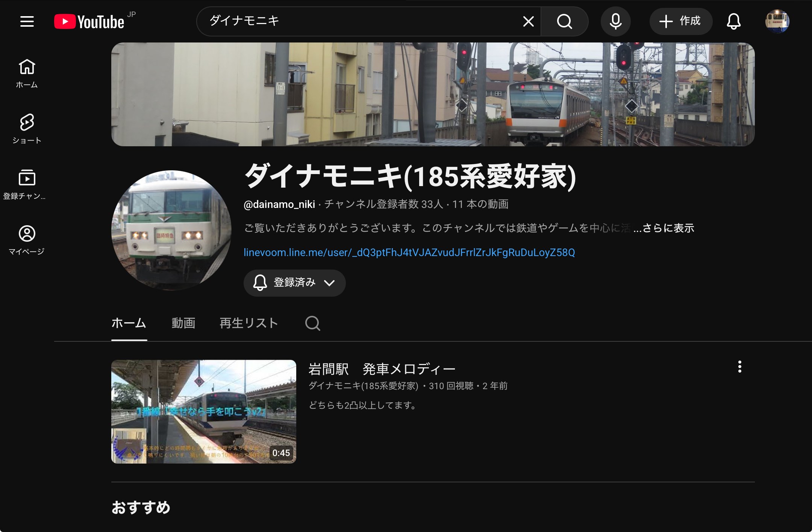The height and width of the screenshot is (532, 812).
Task: Click the 作成 (Create) button
Action: pyautogui.click(x=681, y=21)
